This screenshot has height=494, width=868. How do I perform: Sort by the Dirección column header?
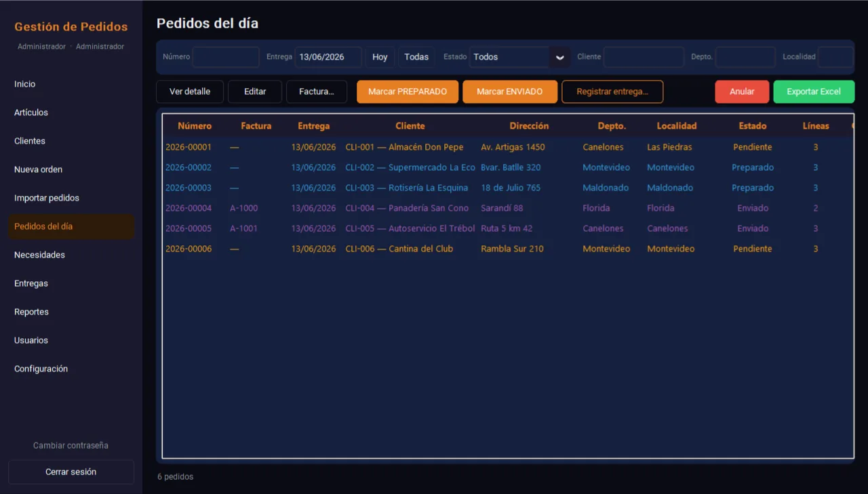pyautogui.click(x=530, y=126)
